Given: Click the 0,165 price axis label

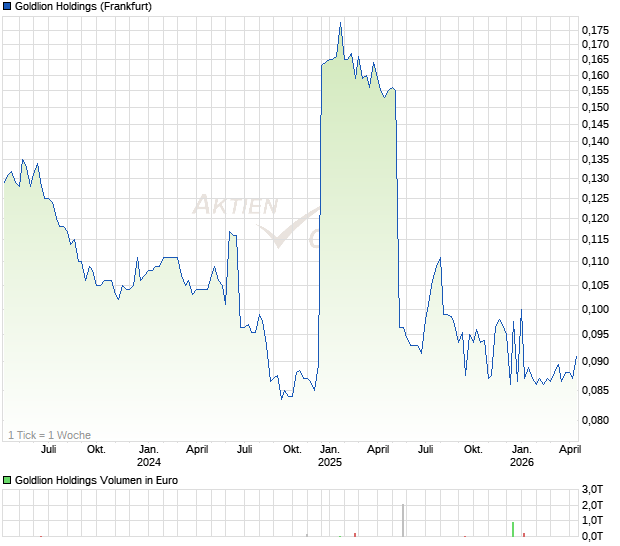Looking at the screenshot, I should tap(595, 59).
